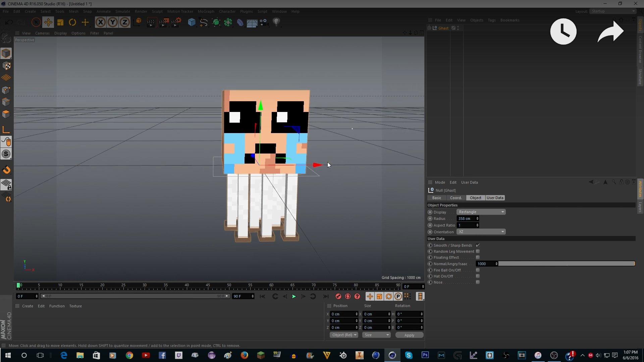Viewport: 644px width, 362px height.
Task: Open material manager Create menu
Action: 28,306
